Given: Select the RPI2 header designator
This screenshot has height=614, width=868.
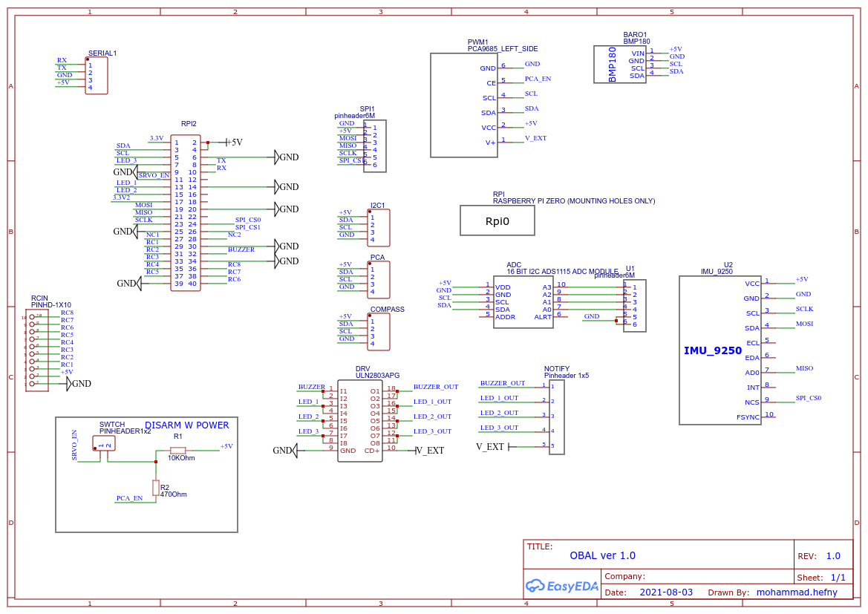Looking at the screenshot, I should 189,124.
